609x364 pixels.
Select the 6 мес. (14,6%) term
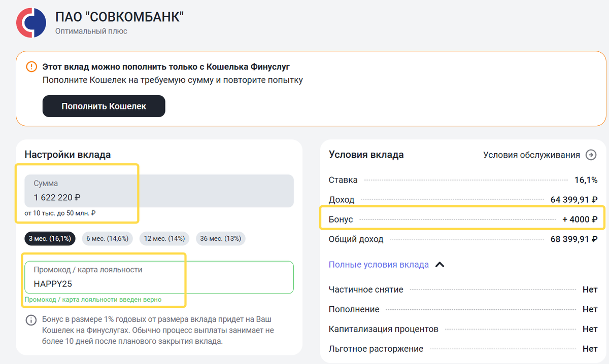[107, 238]
